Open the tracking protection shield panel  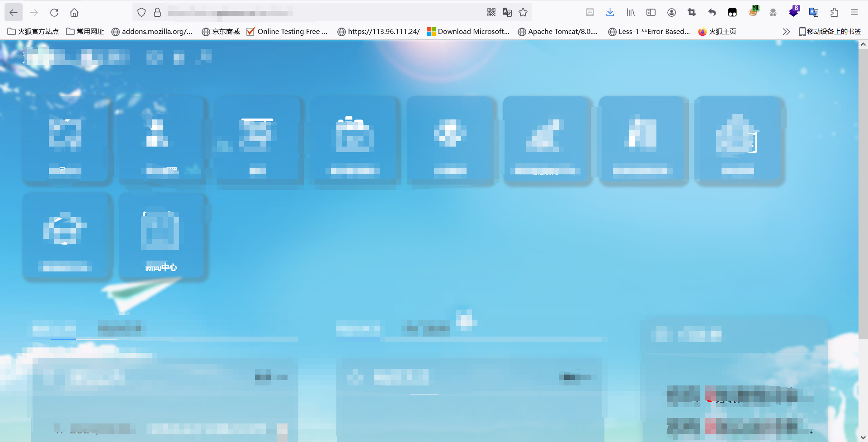coord(142,13)
